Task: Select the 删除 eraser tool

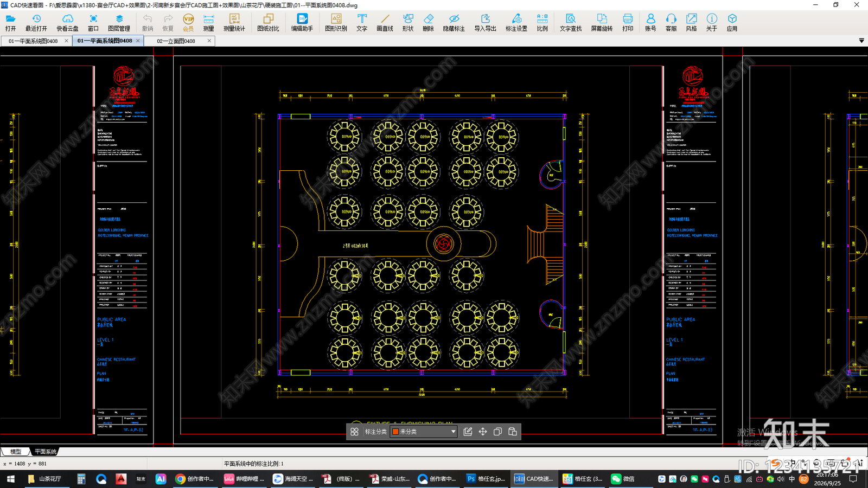Action: pyautogui.click(x=429, y=23)
